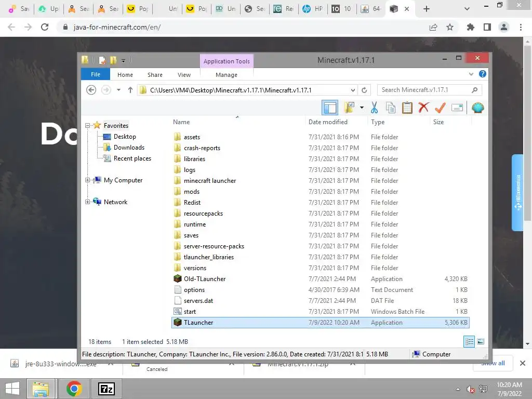Click the Search Minecraft.v1.17.1 field
532x399 pixels.
click(429, 90)
